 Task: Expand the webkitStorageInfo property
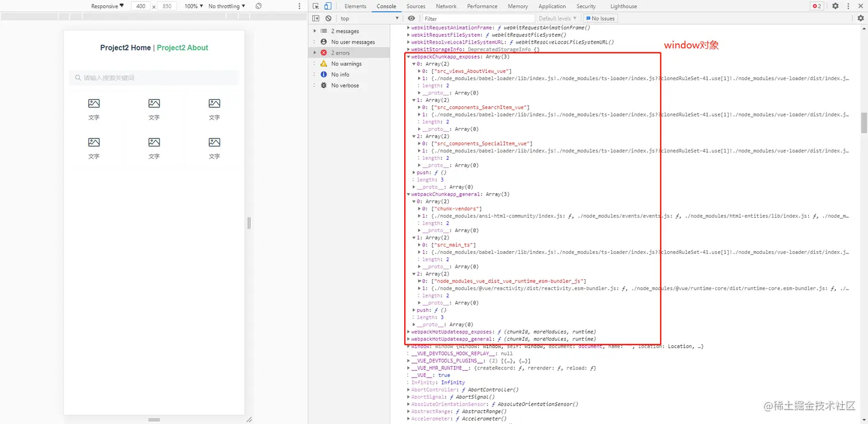pyautogui.click(x=409, y=49)
